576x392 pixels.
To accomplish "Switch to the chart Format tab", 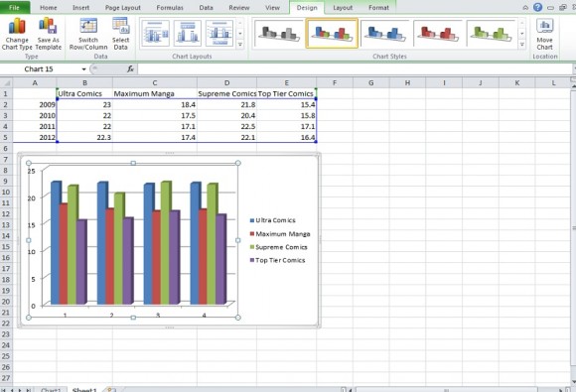I will pyautogui.click(x=378, y=7).
